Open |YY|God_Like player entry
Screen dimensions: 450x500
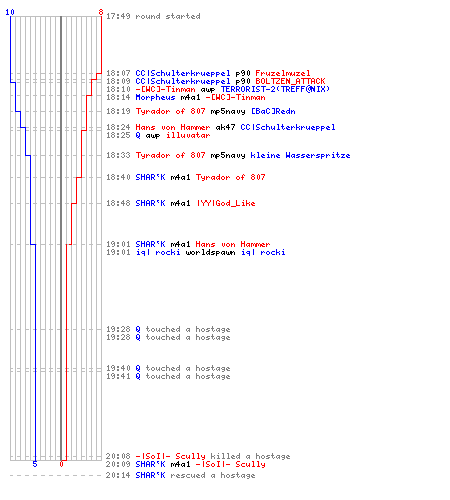[226, 203]
